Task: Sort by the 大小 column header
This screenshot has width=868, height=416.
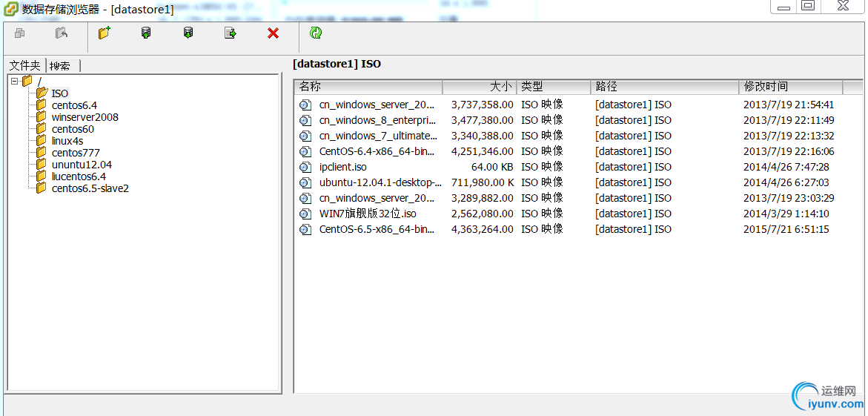Action: [x=480, y=87]
